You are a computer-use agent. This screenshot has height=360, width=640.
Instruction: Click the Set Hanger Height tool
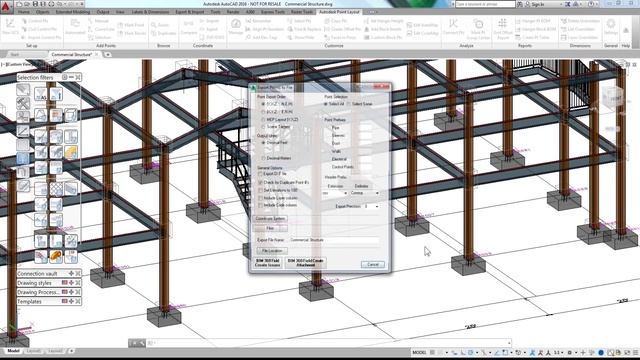point(383,20)
